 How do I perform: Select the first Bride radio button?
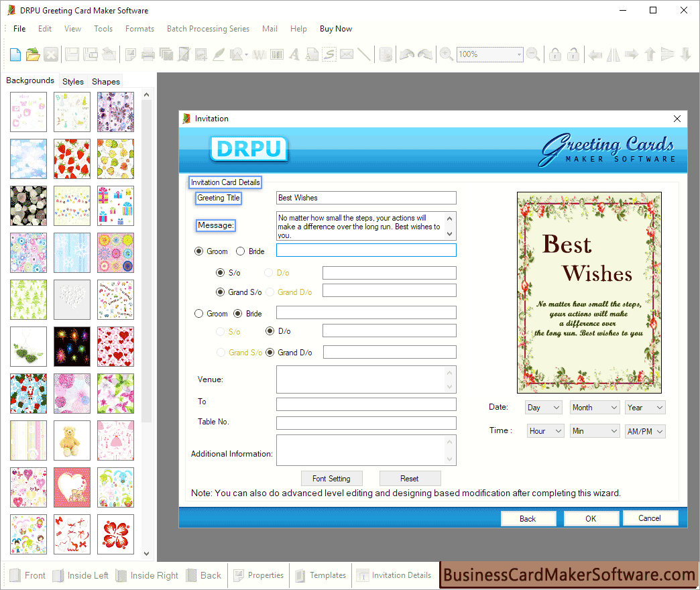click(x=240, y=251)
